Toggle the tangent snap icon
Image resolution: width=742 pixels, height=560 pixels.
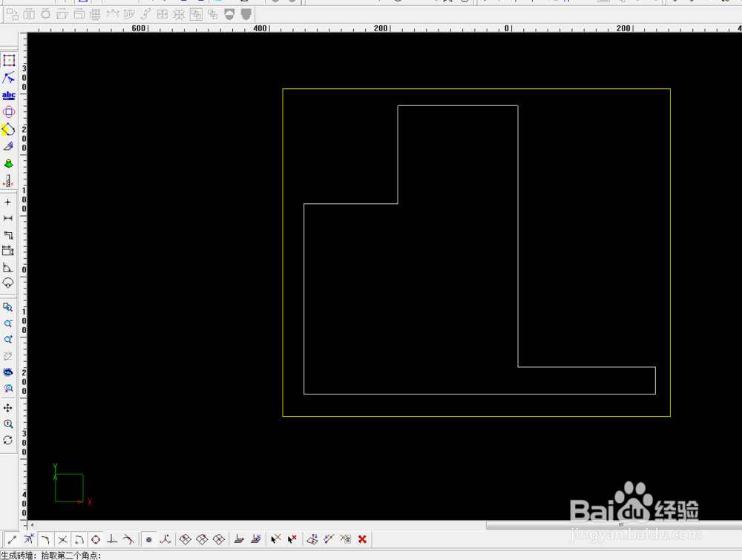128,539
